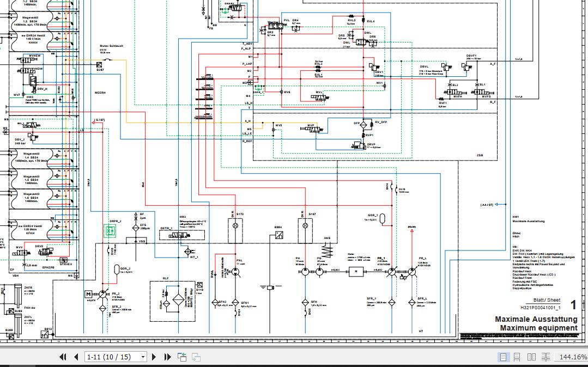Follow the [S / 07] cross-reference
Image resolution: width=588 pixels, height=367 pixels.
[x=99, y=121]
